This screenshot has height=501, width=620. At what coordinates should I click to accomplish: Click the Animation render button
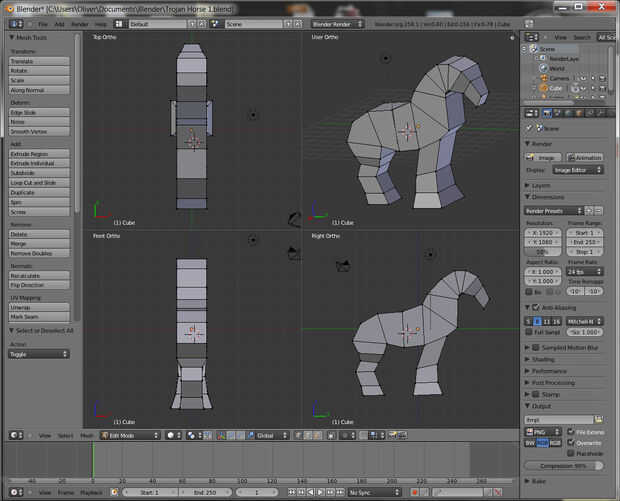(x=585, y=157)
